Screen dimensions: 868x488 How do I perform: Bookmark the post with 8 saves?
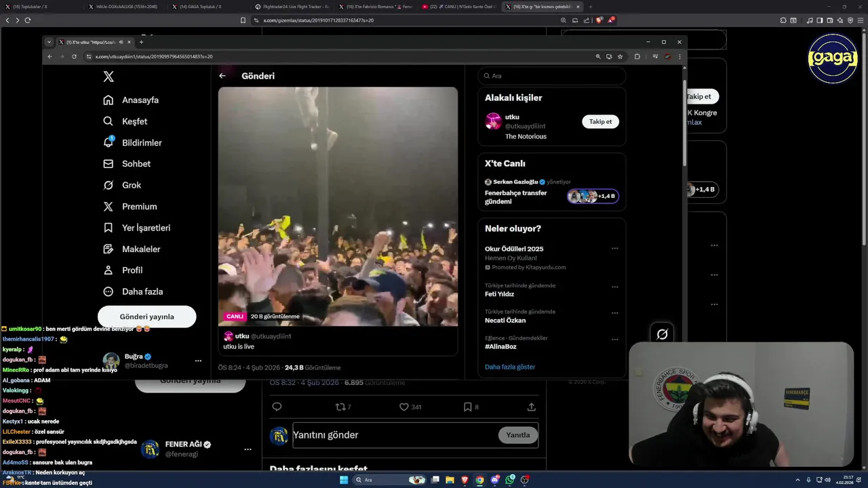[471, 407]
